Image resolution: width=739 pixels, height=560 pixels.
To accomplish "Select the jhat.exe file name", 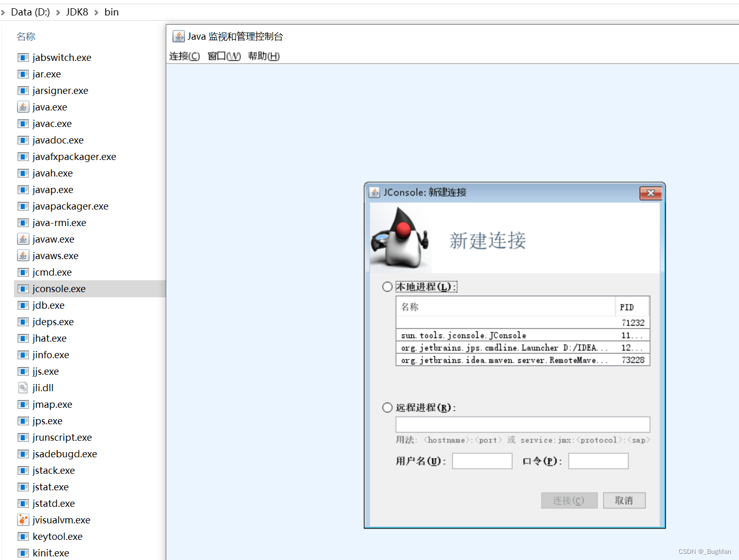I will pos(50,339).
